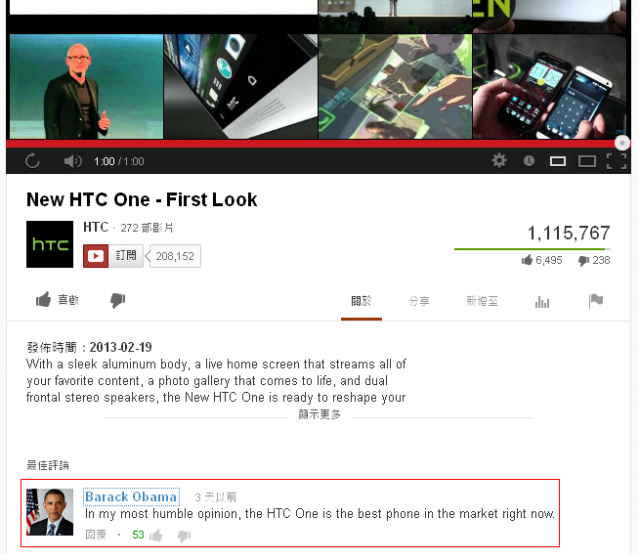
Task: Enter full screen mode
Action: (616, 162)
